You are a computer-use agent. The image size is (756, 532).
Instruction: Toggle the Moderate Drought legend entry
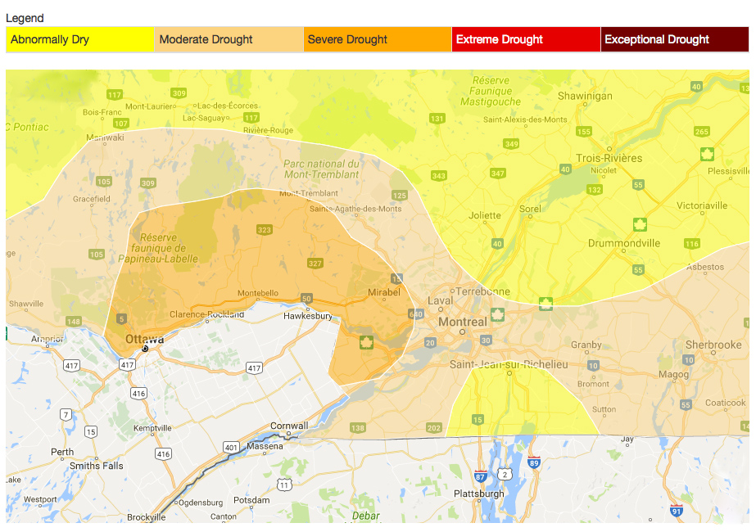pyautogui.click(x=229, y=39)
